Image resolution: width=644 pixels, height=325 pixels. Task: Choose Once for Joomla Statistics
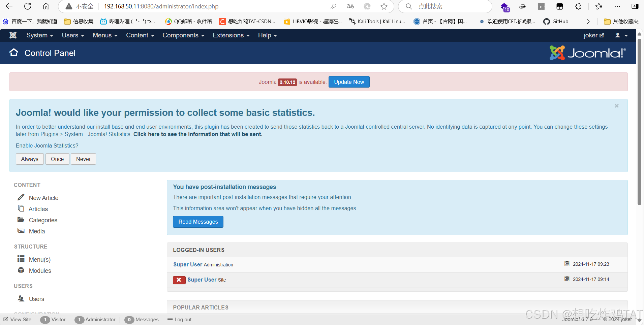coord(57,159)
